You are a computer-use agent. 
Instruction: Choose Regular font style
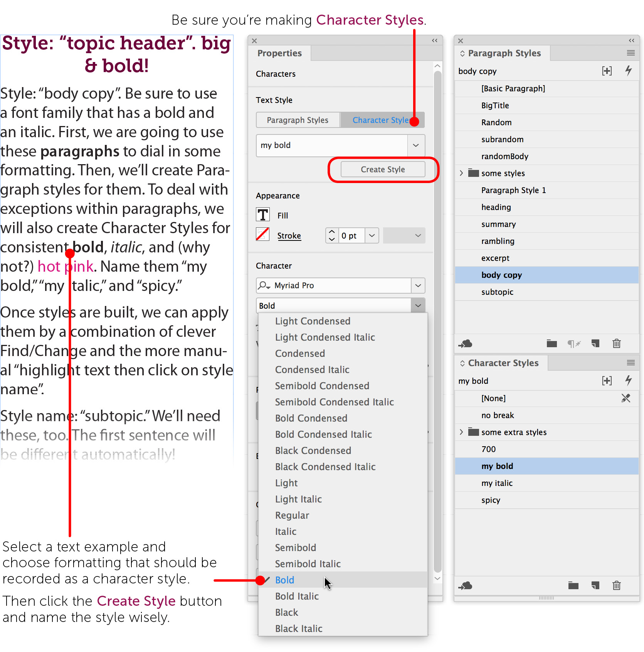[343, 515]
